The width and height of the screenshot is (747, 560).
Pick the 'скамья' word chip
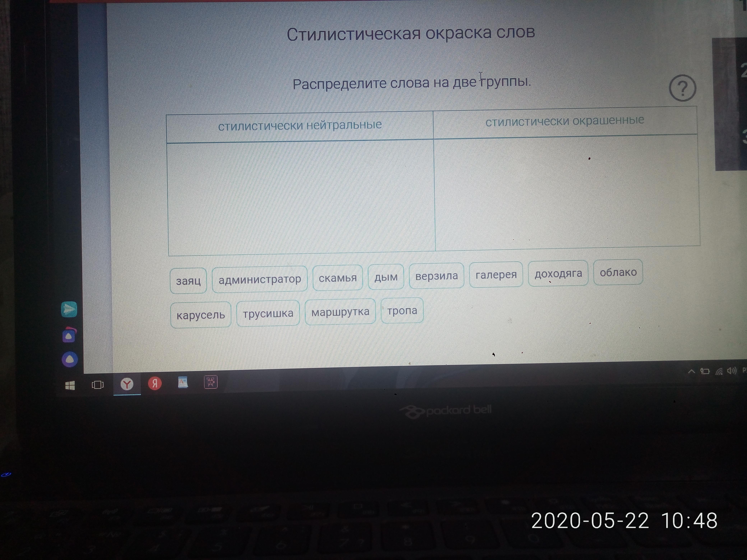(x=337, y=278)
